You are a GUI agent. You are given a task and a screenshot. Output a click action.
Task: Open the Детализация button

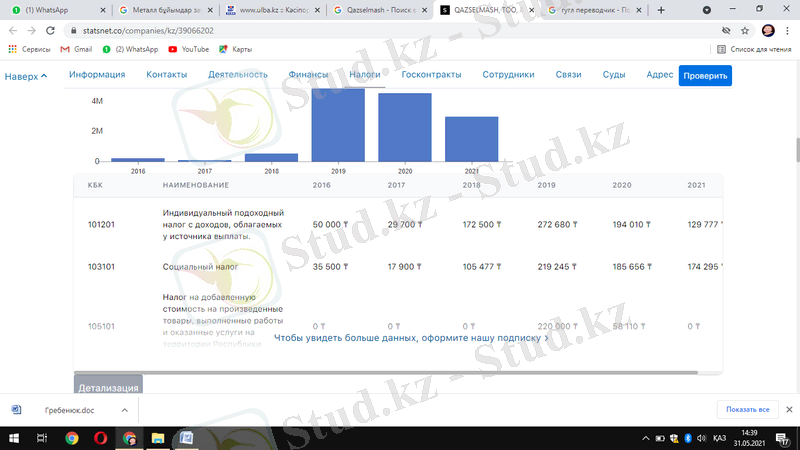point(108,386)
